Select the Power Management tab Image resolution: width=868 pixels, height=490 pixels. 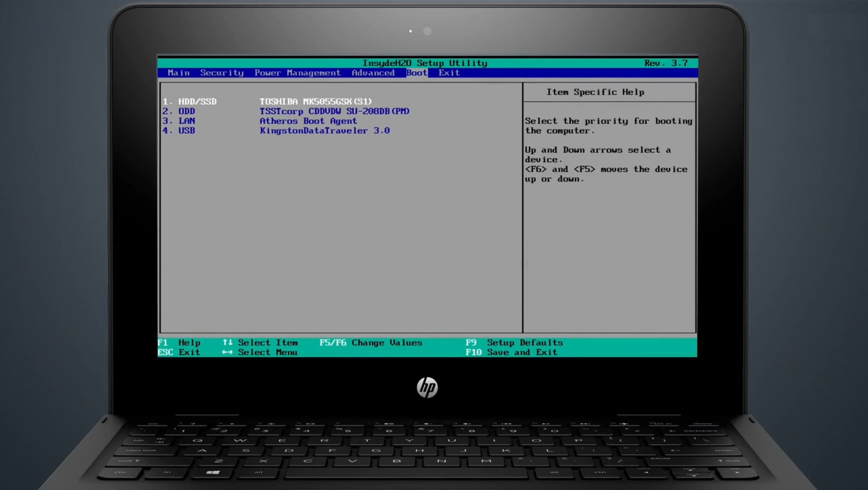point(297,73)
